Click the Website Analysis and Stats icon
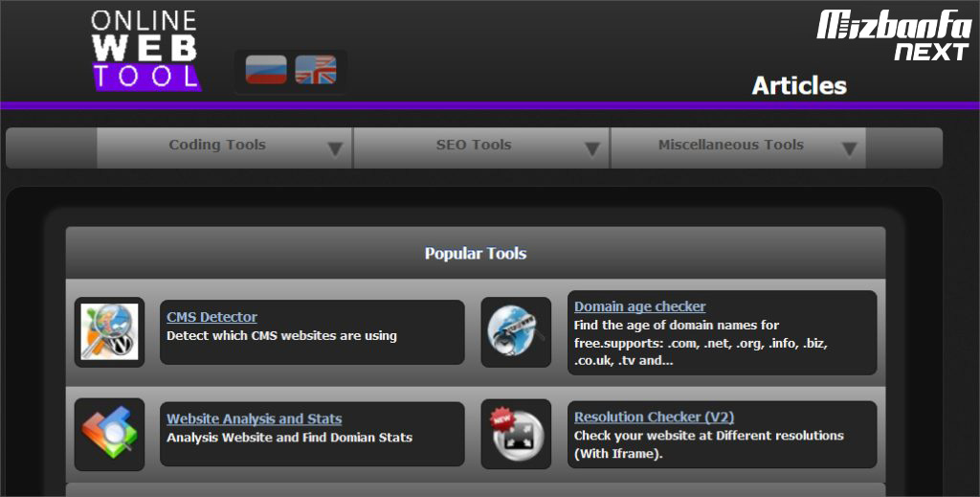The height and width of the screenshot is (497, 980). click(109, 435)
